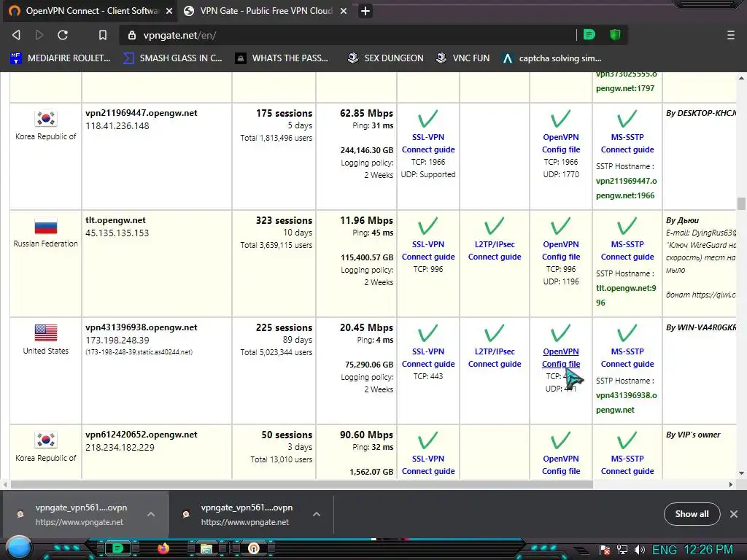Open the browser hamburger menu
Viewport: 747px width, 560px height.
pos(731,35)
